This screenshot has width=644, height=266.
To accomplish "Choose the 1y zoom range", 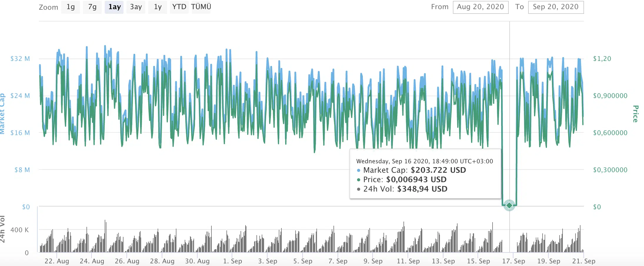I will coord(158,7).
